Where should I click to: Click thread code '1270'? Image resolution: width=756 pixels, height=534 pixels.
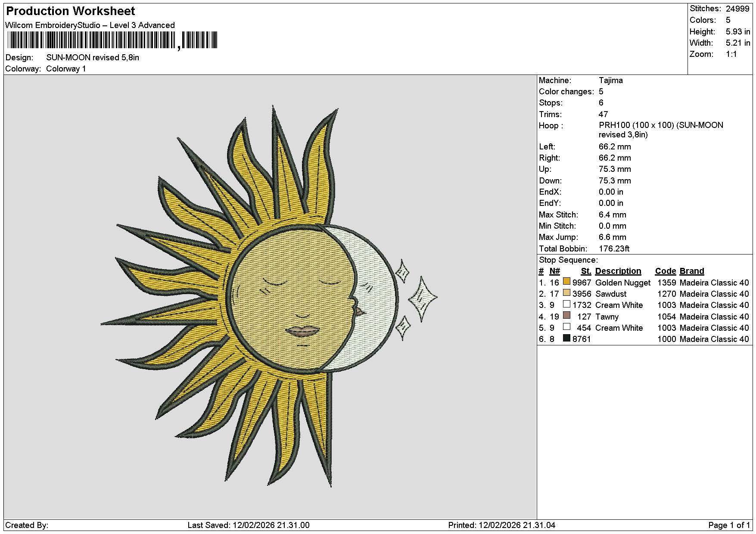[x=666, y=294]
